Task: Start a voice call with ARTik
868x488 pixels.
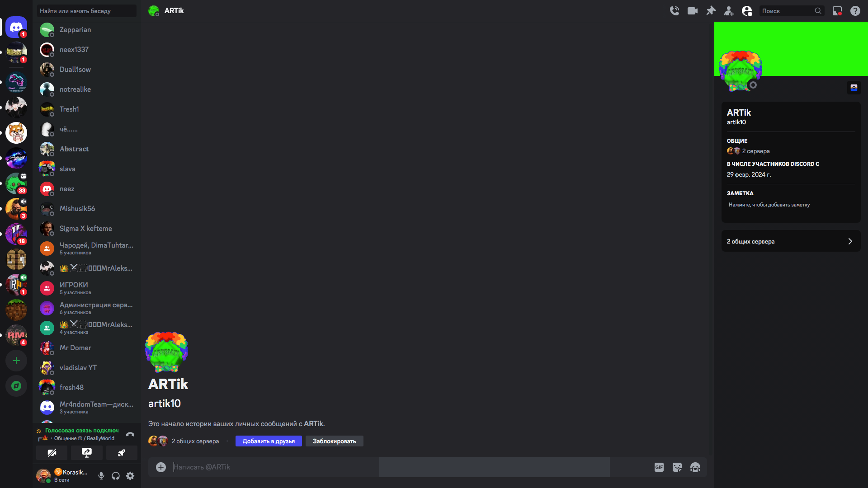Action: (675, 11)
